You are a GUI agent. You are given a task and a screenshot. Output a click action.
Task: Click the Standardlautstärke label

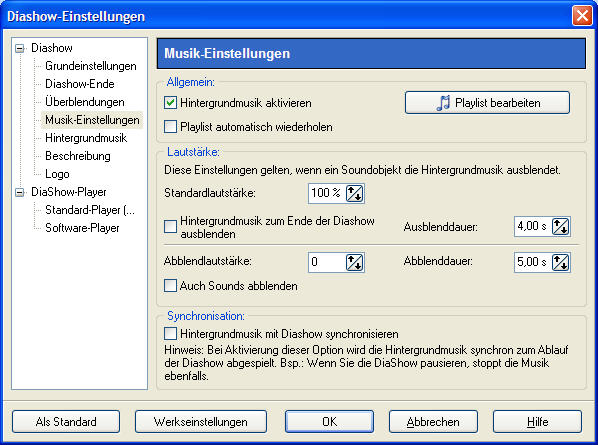coord(210,193)
